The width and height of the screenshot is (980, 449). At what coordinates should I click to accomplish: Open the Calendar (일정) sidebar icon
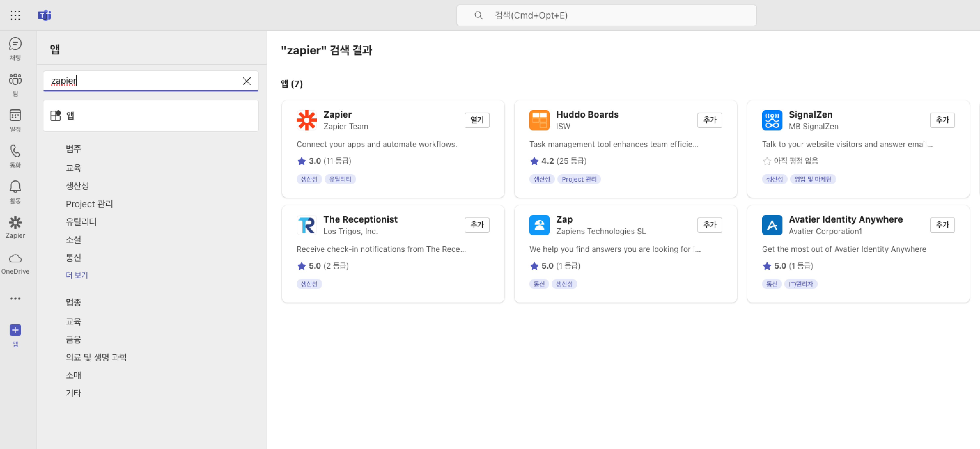tap(15, 120)
